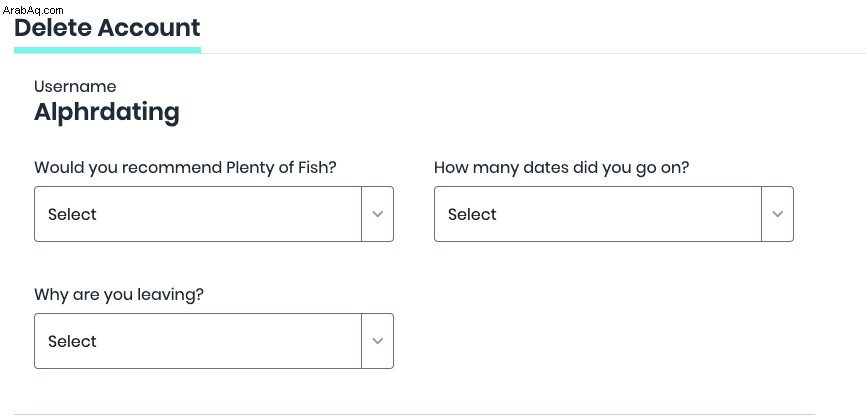Expand the How many dates dropdown box
Image resolution: width=866 pixels, height=415 pixels.
click(x=614, y=214)
